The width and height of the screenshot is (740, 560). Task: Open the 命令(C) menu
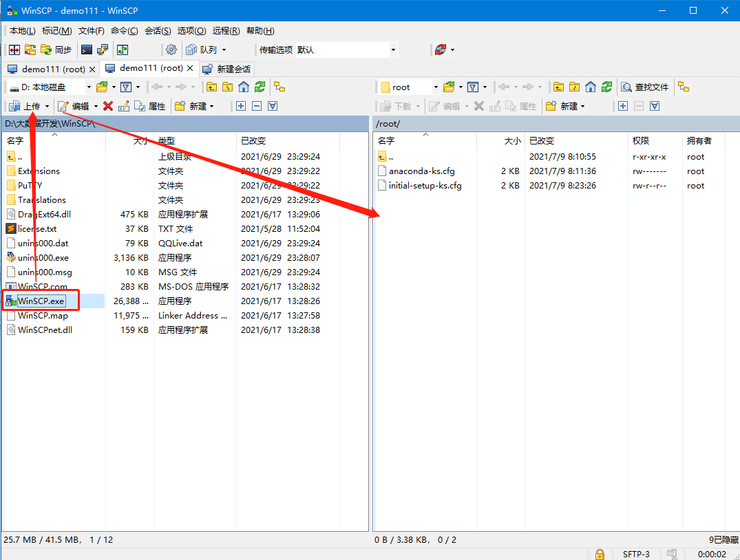coord(125,31)
